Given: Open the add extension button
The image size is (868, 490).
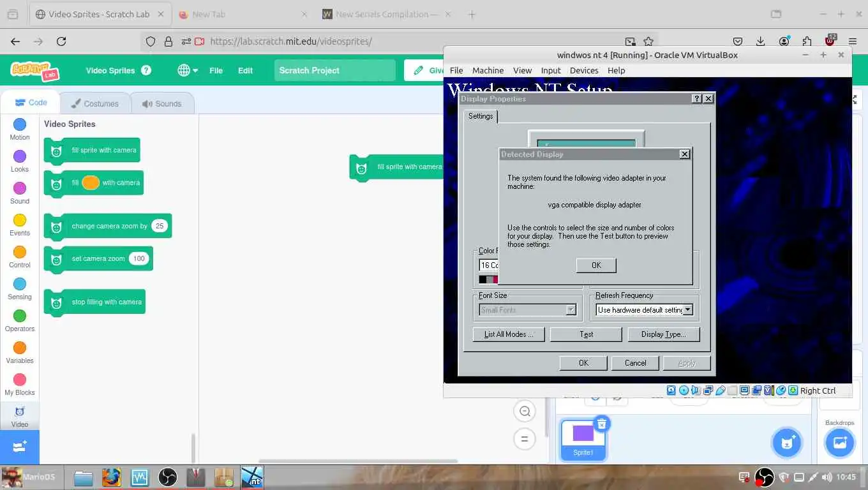Looking at the screenshot, I should 20,447.
